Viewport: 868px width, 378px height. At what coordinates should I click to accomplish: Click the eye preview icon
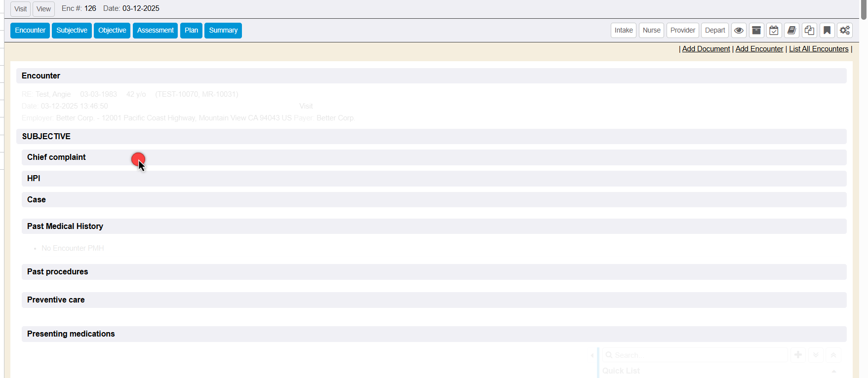coord(739,31)
